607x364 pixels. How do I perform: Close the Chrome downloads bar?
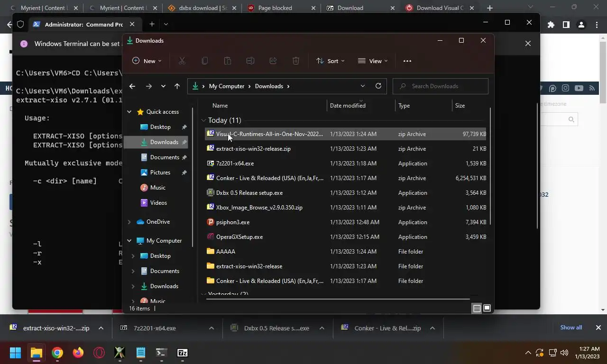598,328
